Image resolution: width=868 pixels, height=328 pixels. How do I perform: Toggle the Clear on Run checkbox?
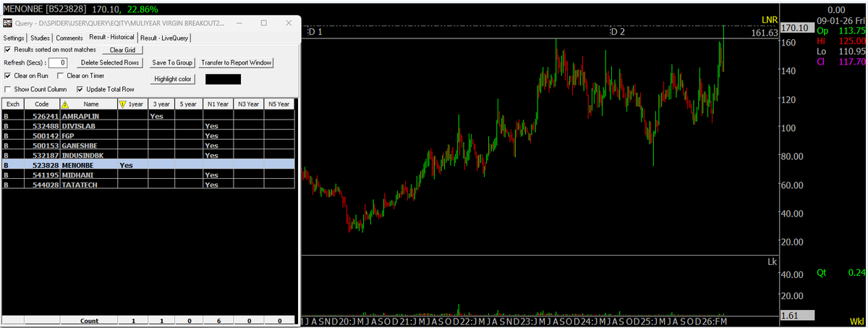(x=7, y=75)
